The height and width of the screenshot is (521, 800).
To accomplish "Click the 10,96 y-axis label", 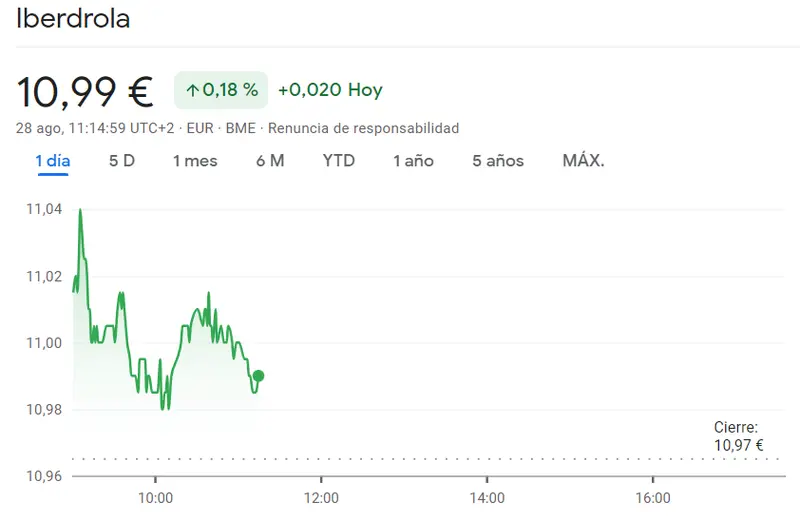I will (x=44, y=476).
